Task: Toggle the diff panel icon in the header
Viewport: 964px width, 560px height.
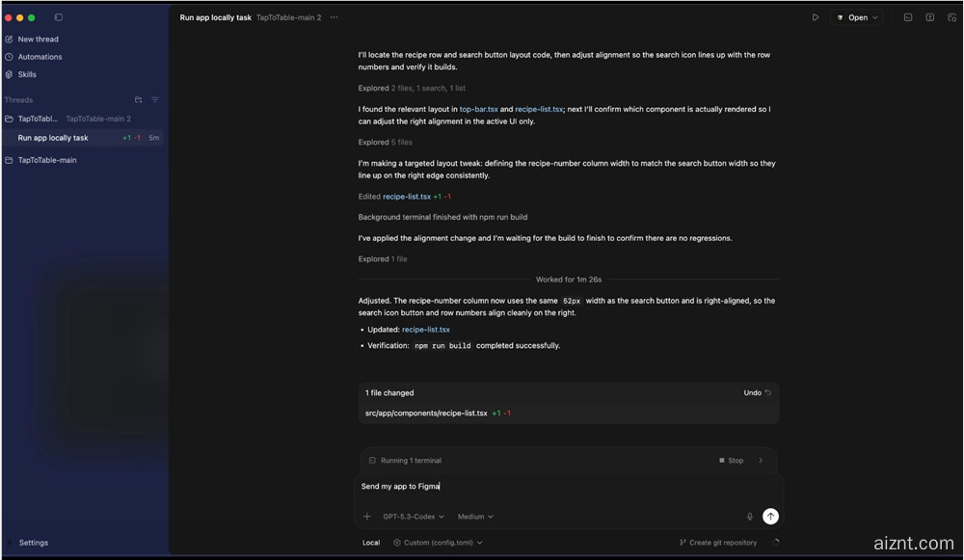Action: click(929, 17)
